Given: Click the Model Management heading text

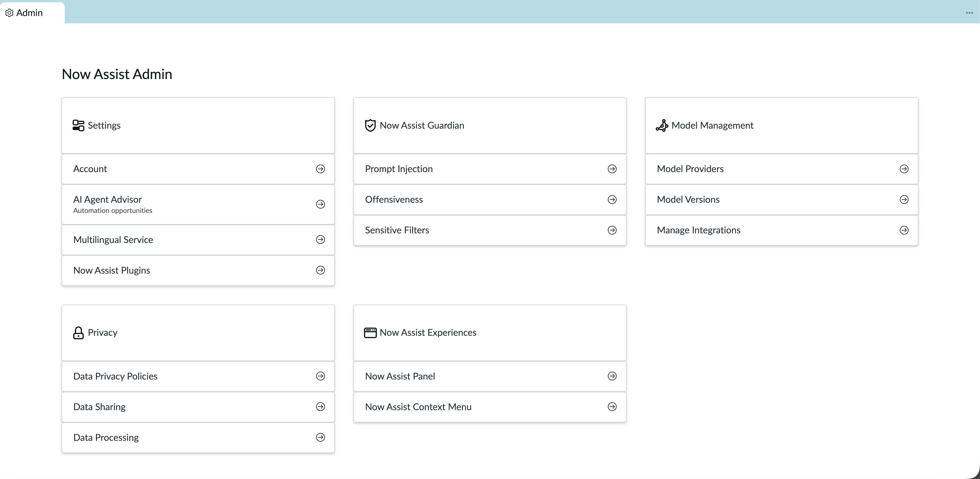Looking at the screenshot, I should click(x=712, y=125).
